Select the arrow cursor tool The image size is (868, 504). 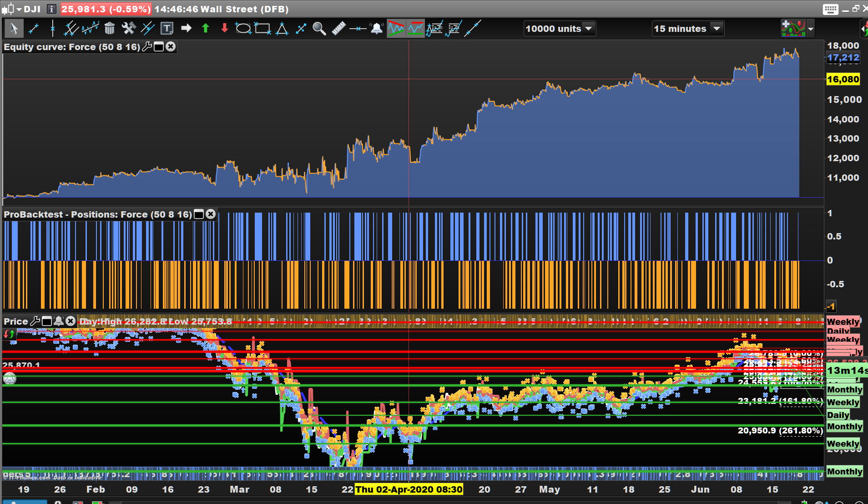click(x=14, y=29)
